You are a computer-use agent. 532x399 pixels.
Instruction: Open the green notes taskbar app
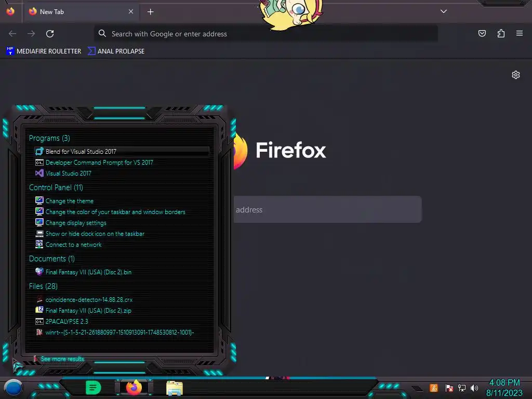click(93, 388)
